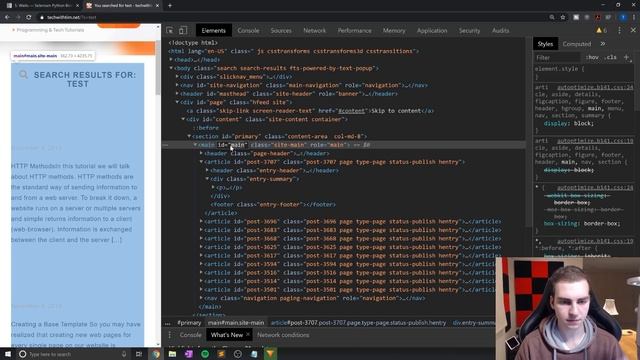Switch to the Computed styles tab
640x360 pixels.
[x=577, y=44]
